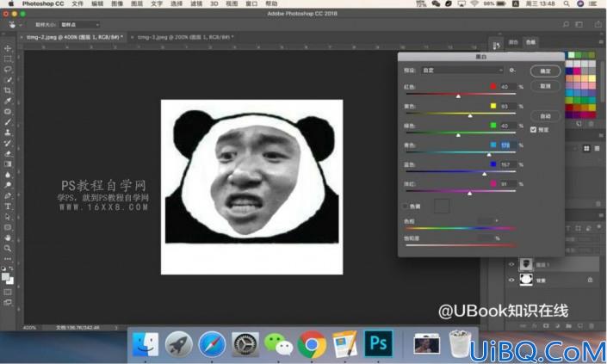Select the Hand tool
This screenshot has width=607, height=364.
[8, 238]
